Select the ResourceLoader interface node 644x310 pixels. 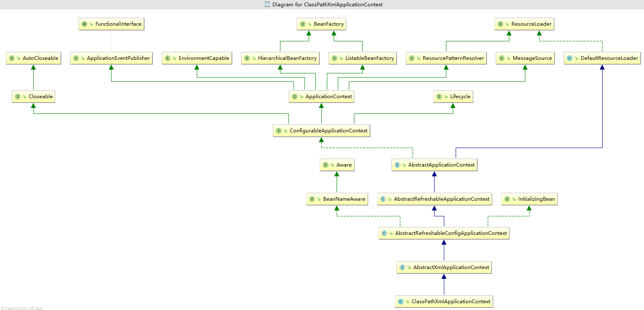pyautogui.click(x=524, y=24)
